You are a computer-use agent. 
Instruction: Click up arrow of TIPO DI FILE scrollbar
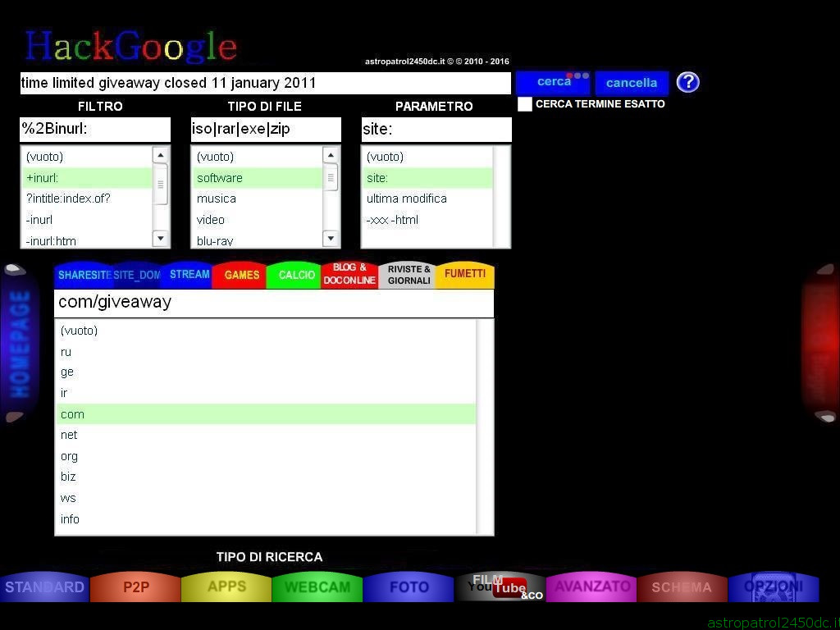pyautogui.click(x=331, y=155)
